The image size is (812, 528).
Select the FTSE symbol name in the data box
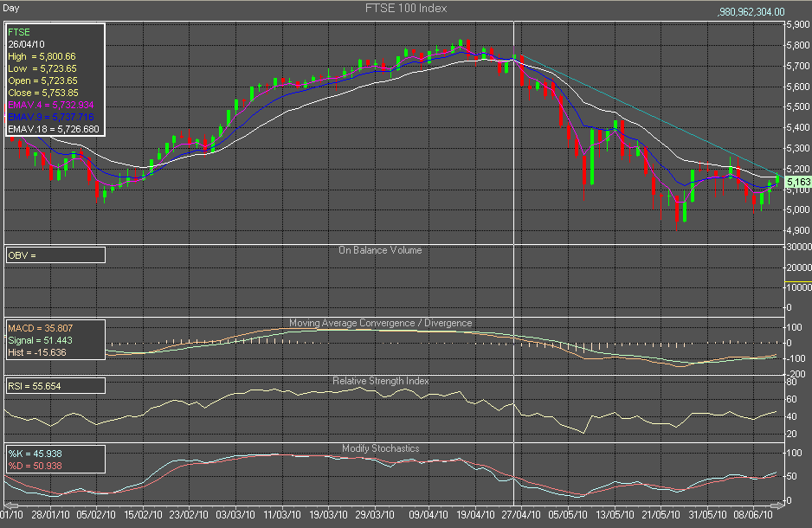pos(19,32)
